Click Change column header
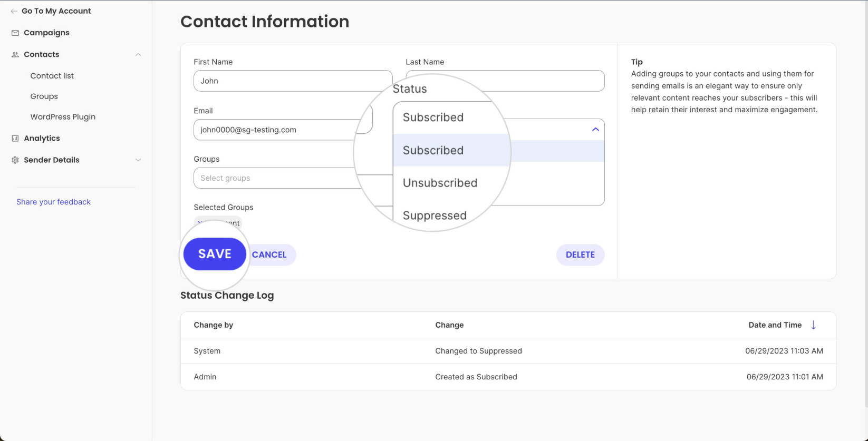868x441 pixels. [x=449, y=325]
